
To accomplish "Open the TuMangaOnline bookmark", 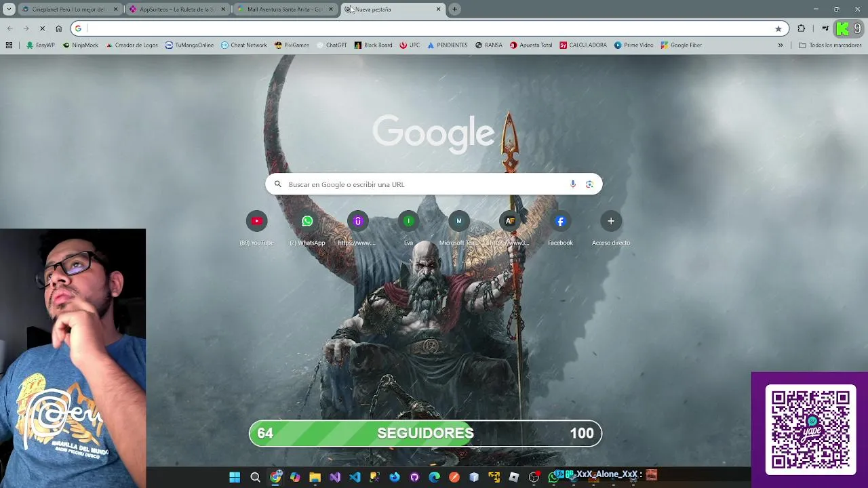I will coord(189,45).
